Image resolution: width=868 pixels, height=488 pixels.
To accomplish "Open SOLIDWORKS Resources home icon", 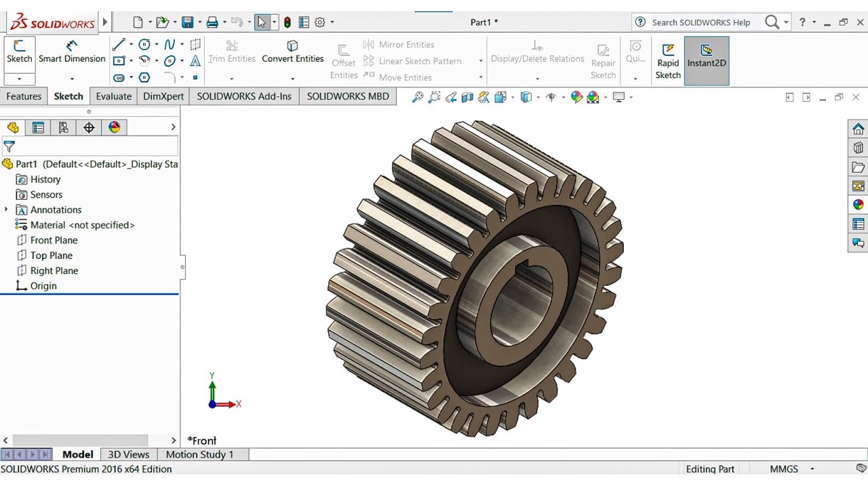I will pyautogui.click(x=859, y=129).
